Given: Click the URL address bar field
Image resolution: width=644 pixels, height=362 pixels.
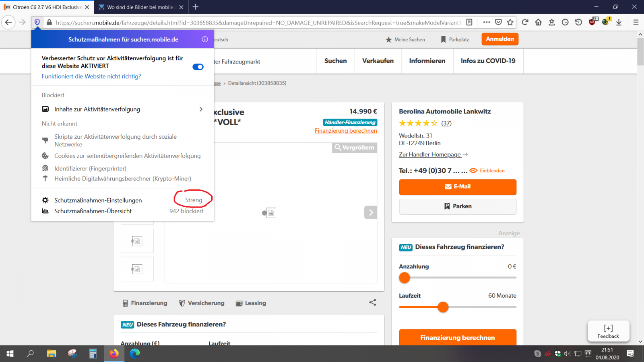Looking at the screenshot, I should coord(258,23).
